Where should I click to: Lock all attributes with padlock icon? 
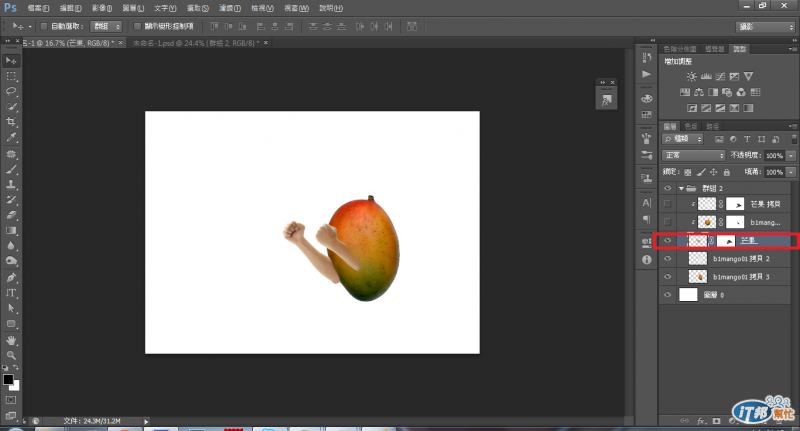coord(727,172)
